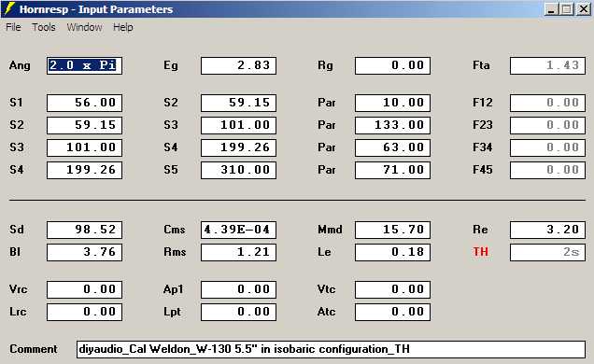The width and height of the screenshot is (594, 364).
Task: Click the red TH label
Action: click(x=480, y=252)
